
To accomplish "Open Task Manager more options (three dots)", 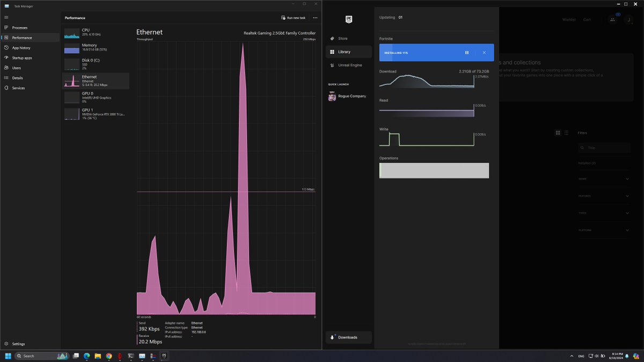I will [315, 18].
